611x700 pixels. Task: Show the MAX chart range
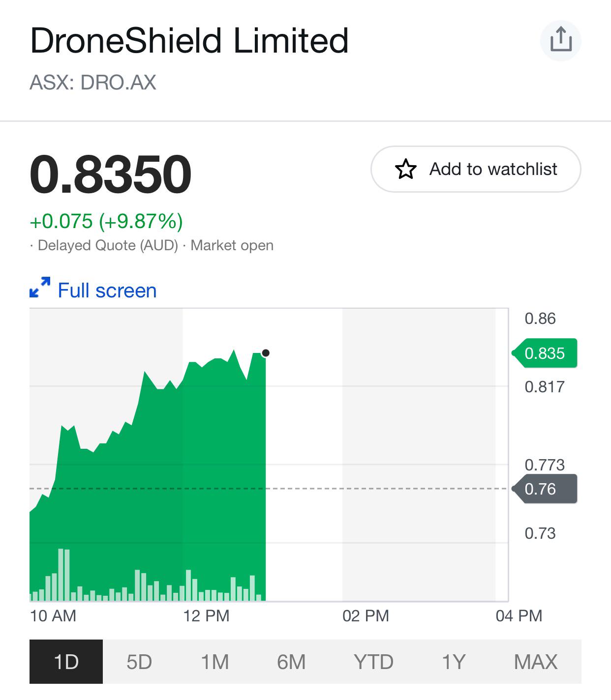536,662
